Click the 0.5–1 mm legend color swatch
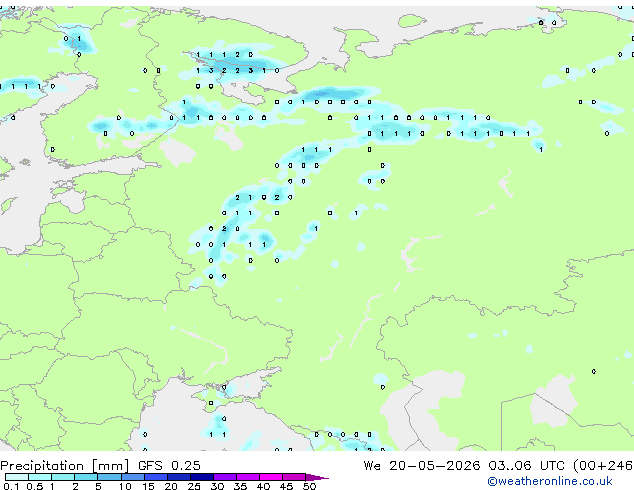This screenshot has height=490, width=634. tap(40, 477)
